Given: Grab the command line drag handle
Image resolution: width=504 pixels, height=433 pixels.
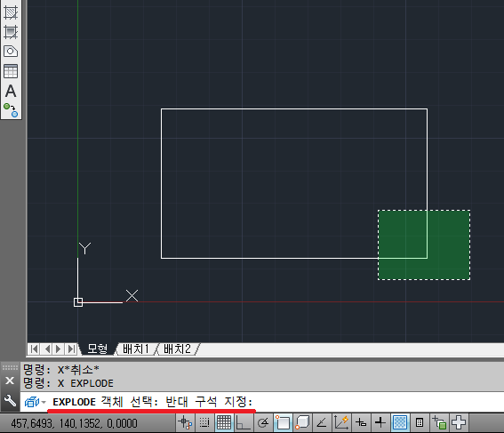Looking at the screenshot, I should coord(10,367).
